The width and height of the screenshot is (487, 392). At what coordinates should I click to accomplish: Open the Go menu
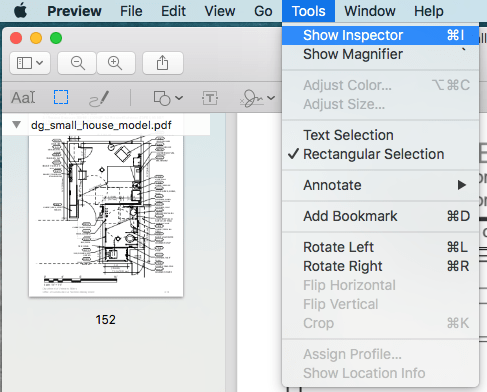[263, 11]
